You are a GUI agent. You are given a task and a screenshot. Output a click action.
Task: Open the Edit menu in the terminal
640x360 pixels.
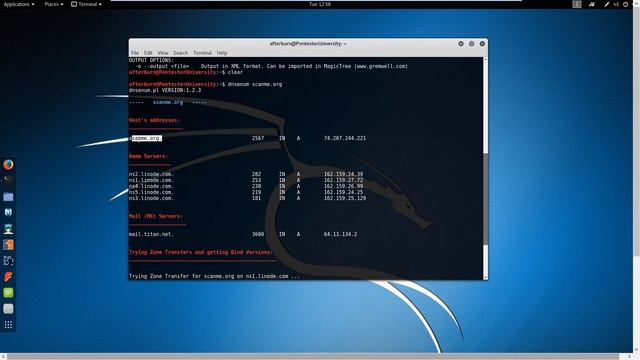[x=148, y=53]
